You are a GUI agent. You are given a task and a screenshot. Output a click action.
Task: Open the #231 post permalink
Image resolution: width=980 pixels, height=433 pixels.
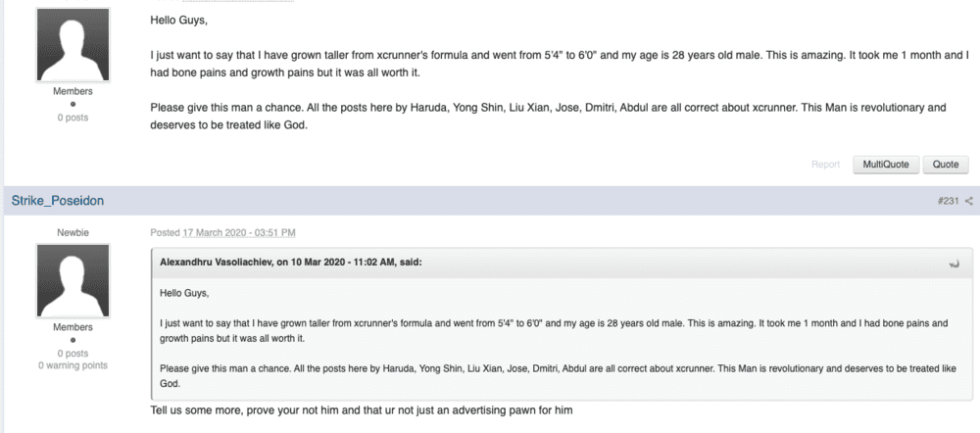(947, 201)
